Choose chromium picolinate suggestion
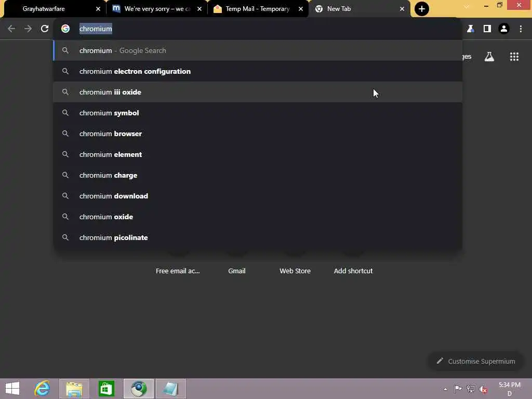Viewport: 532px width, 399px height. (258, 237)
